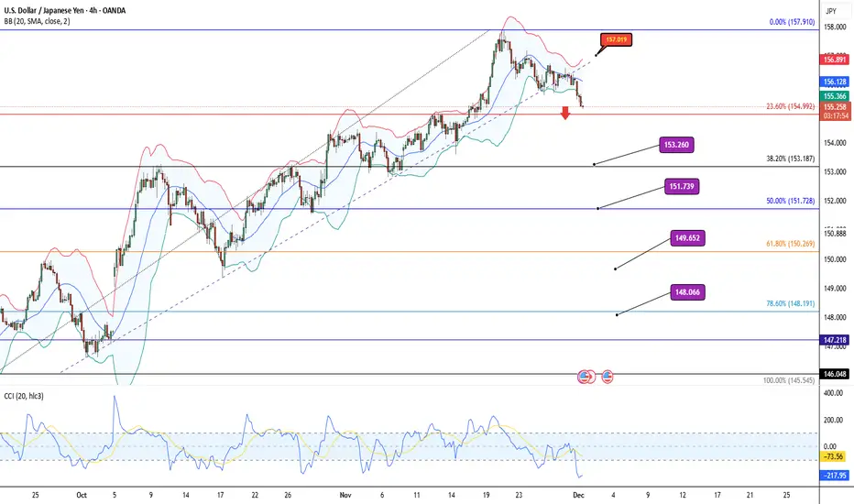
Task: Click the 78.60% (148.191) Fibonacci label
Action: 790,303
